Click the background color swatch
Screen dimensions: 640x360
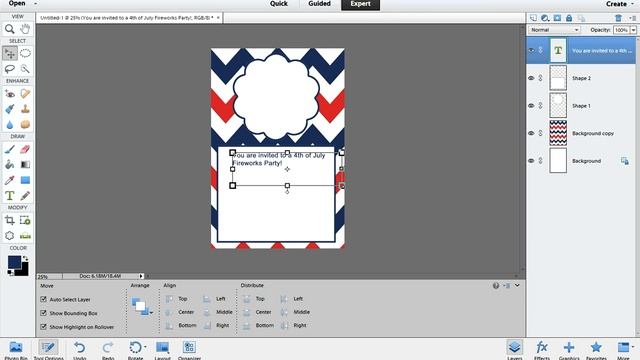[x=24, y=271]
